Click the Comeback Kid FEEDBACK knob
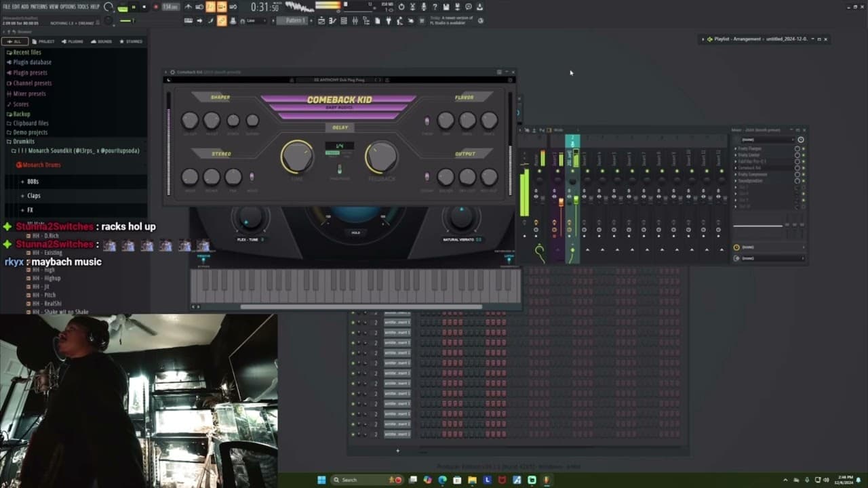The image size is (868, 488). click(381, 157)
